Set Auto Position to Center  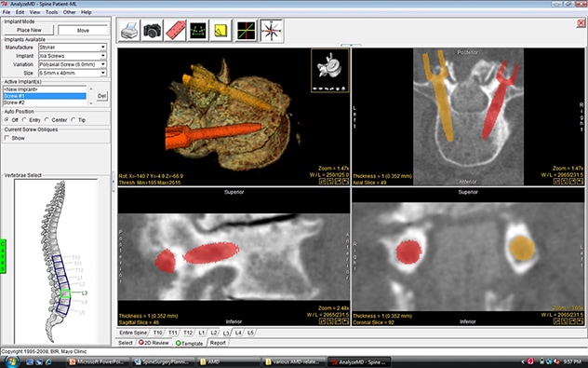[x=56, y=120]
